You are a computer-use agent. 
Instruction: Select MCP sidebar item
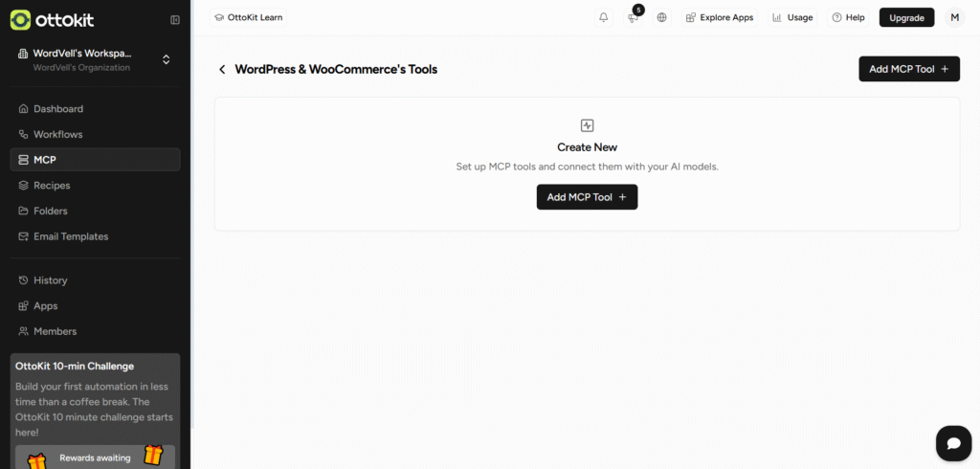tap(95, 160)
